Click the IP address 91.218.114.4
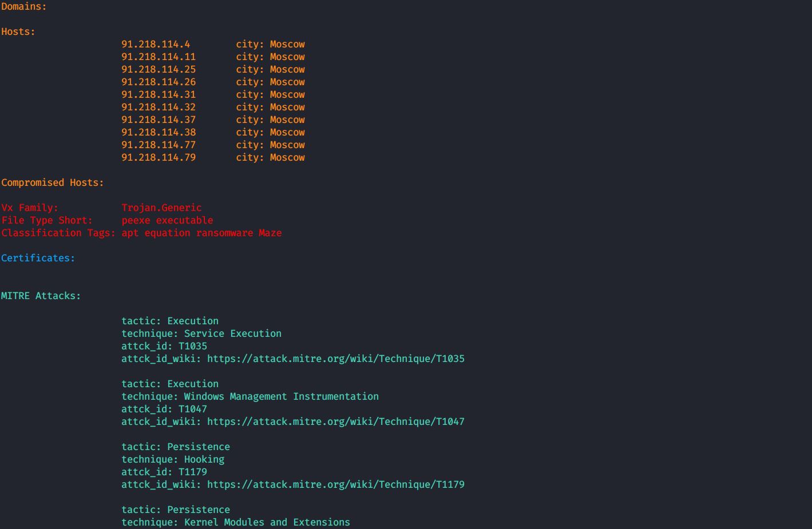812x529 pixels. pos(156,45)
